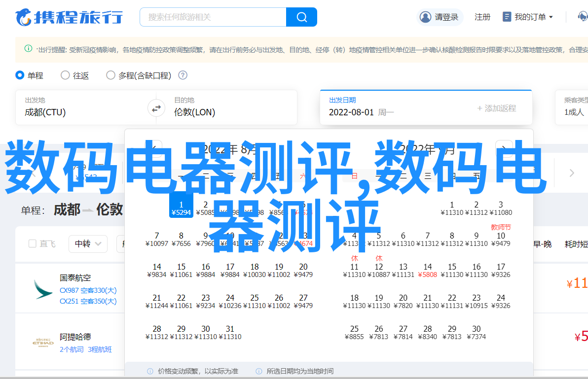Click the user avatar icon beside 请登录
The image size is (588, 379).
click(425, 17)
